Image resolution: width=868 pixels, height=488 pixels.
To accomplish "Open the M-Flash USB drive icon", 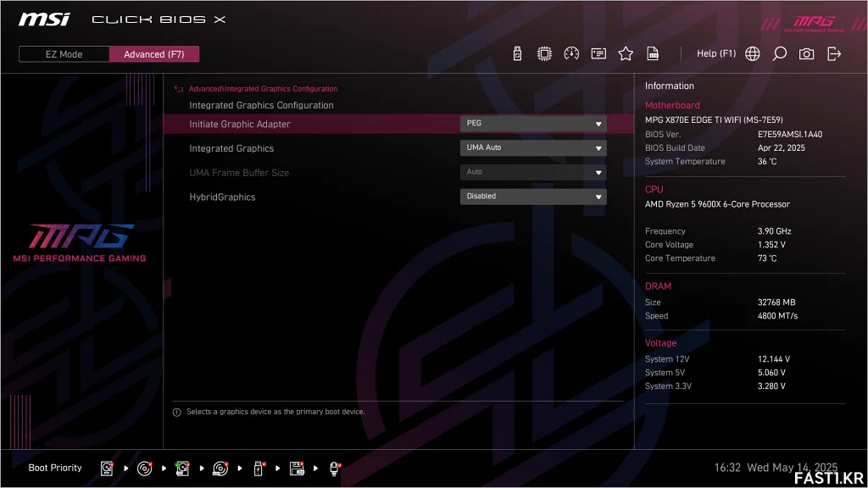I will pos(517,53).
